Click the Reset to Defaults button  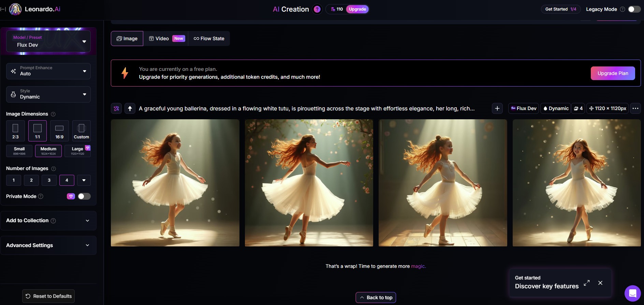pos(48,296)
